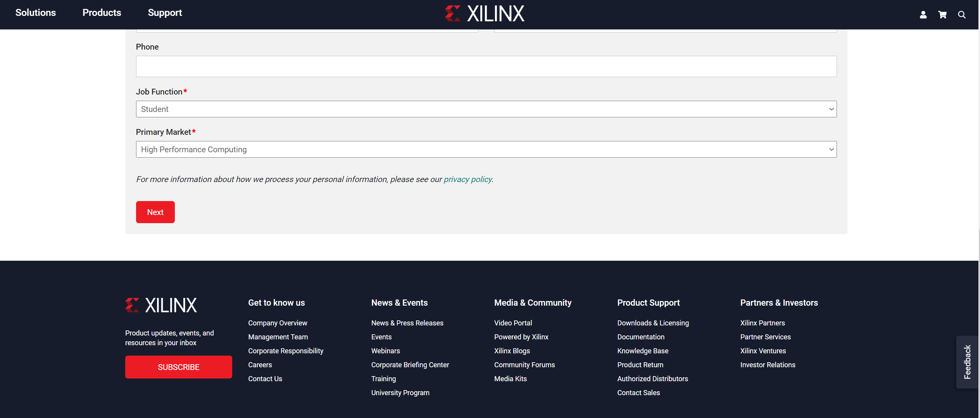The image size is (980, 418).
Task: Click the SUBSCRIBE button
Action: [x=178, y=367]
